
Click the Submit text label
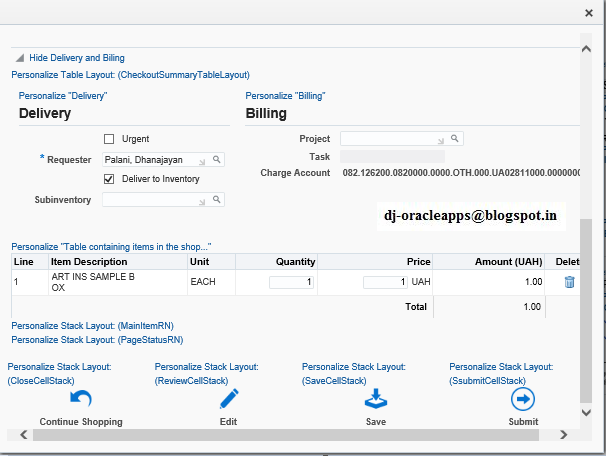523,422
